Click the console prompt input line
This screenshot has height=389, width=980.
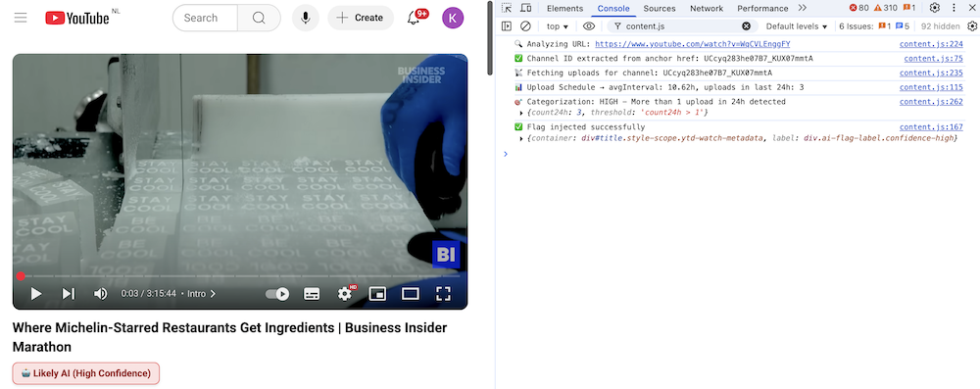[x=738, y=153]
